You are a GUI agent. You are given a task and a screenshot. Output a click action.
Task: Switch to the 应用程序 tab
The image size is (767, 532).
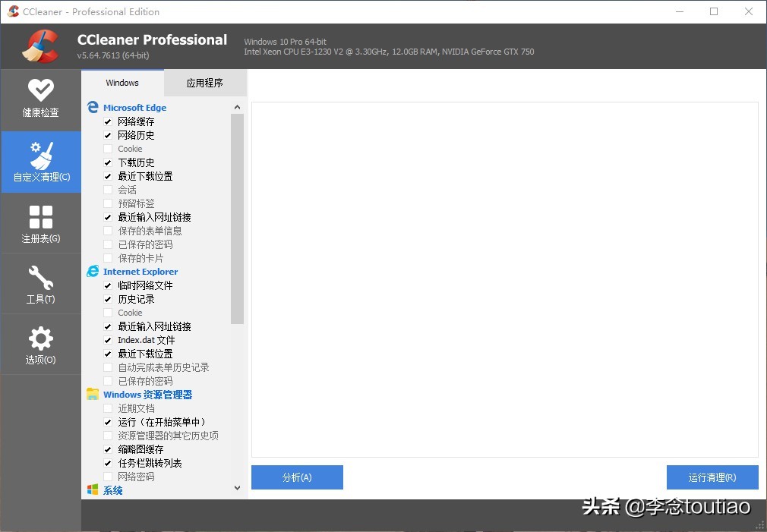205,83
